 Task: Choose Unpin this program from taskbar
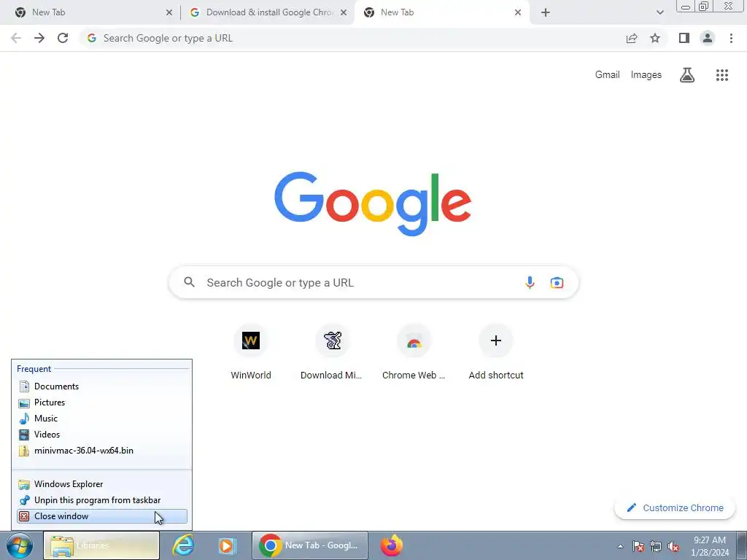pos(102,500)
